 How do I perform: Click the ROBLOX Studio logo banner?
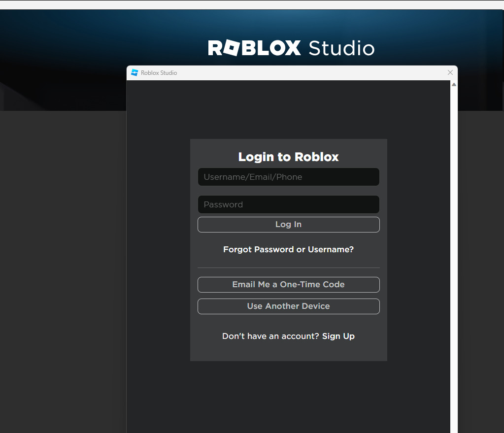coord(291,48)
